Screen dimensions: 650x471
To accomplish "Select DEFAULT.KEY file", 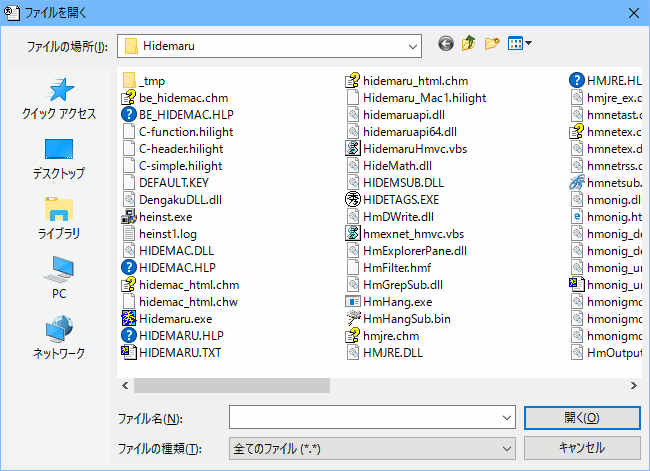I will click(x=165, y=182).
